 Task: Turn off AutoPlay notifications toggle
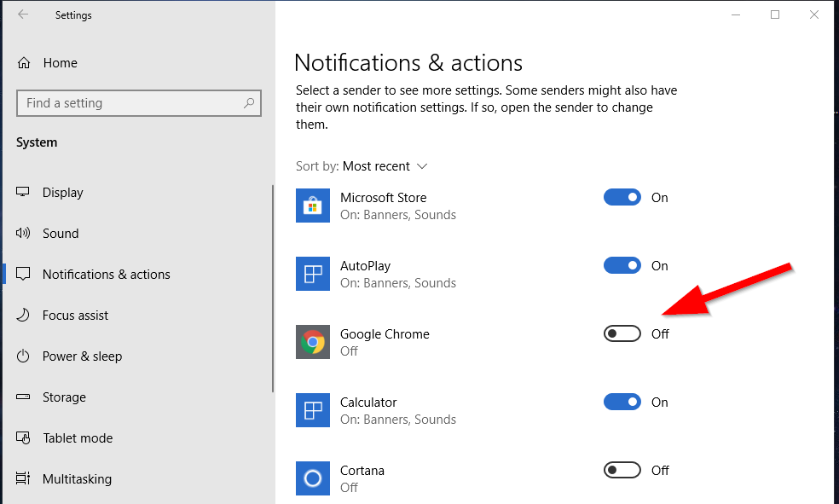[622, 265]
